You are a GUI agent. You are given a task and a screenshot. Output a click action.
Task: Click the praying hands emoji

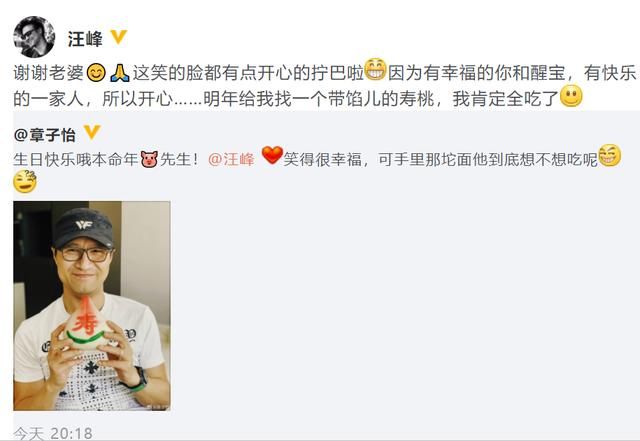[120, 74]
